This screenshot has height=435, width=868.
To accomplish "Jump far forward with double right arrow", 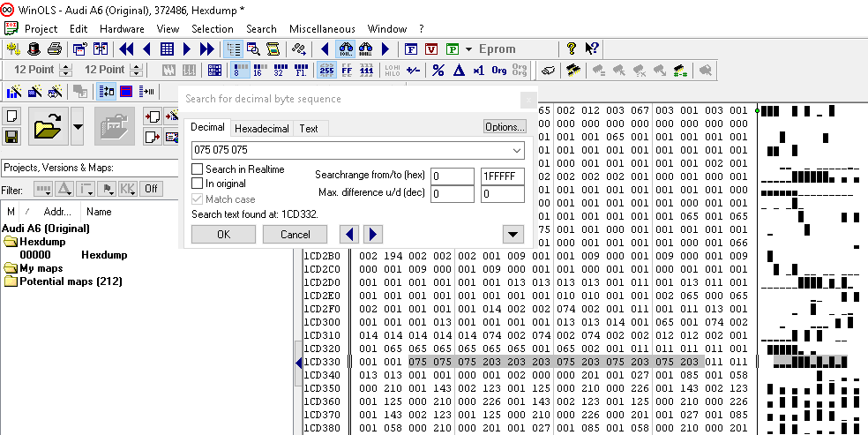I will (207, 49).
